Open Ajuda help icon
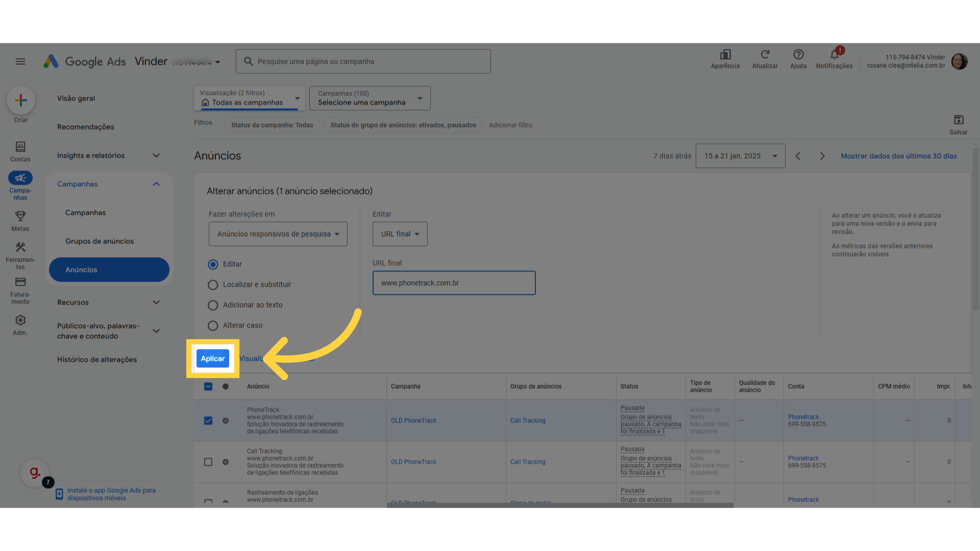980x551 pixels. click(x=798, y=55)
